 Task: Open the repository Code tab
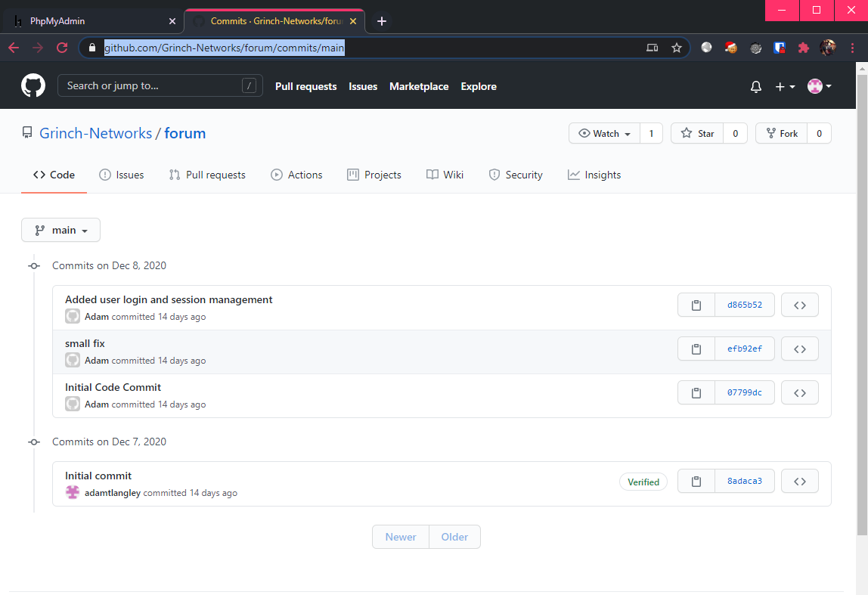tap(54, 175)
